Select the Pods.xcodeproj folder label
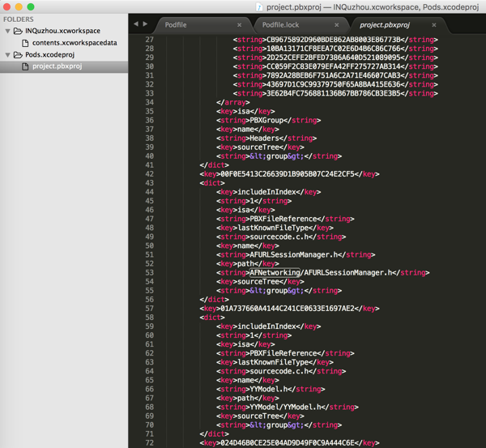Screen dimensions: 486x448 [x=49, y=54]
